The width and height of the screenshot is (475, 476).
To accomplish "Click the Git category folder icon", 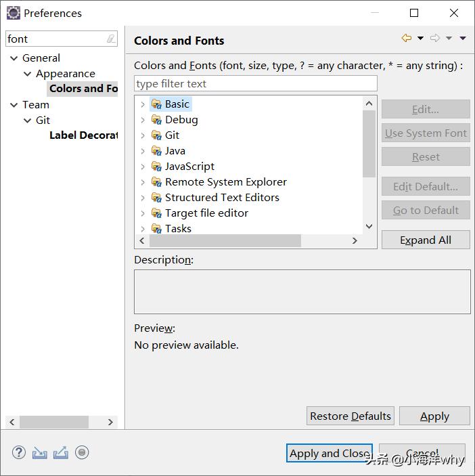I will [156, 135].
